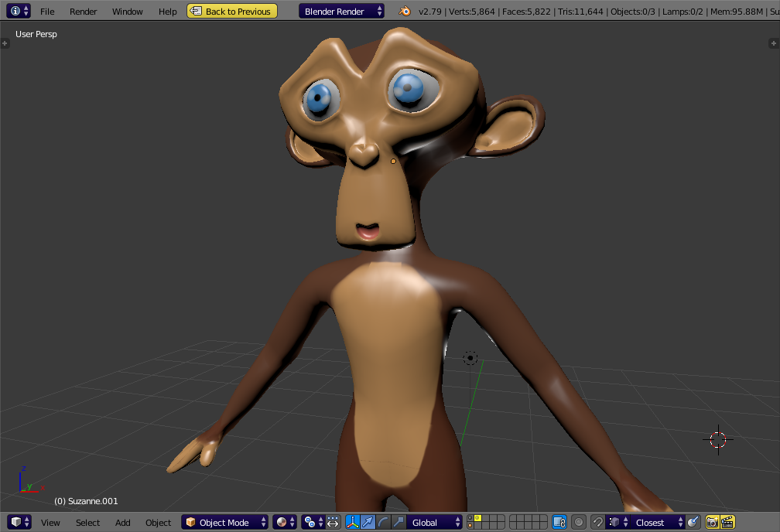Open the Object menu in viewport header
Screen dimensions: 780x532
(x=158, y=523)
